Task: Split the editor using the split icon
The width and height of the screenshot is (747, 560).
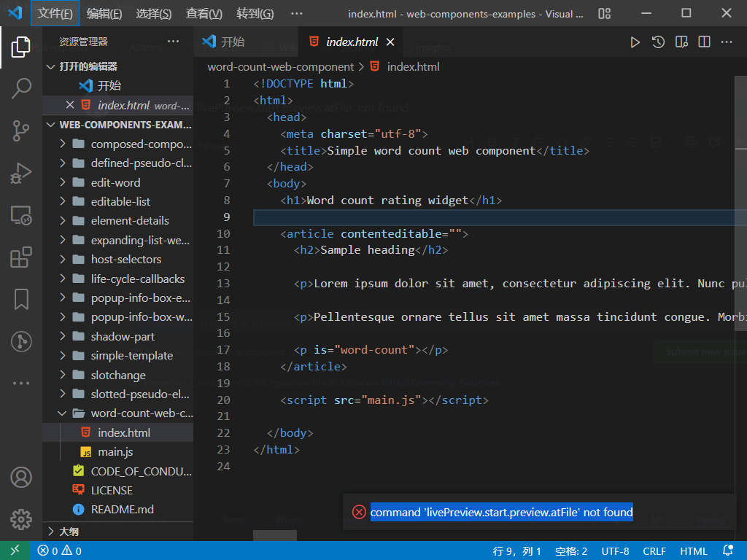Action: coord(703,42)
